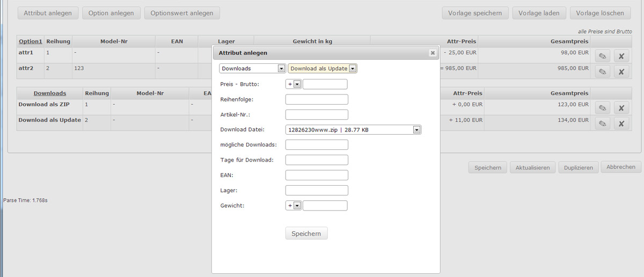Viewport: 644px width, 277px height.
Task: Click the edit pencil icon for attr1
Action: click(602, 55)
